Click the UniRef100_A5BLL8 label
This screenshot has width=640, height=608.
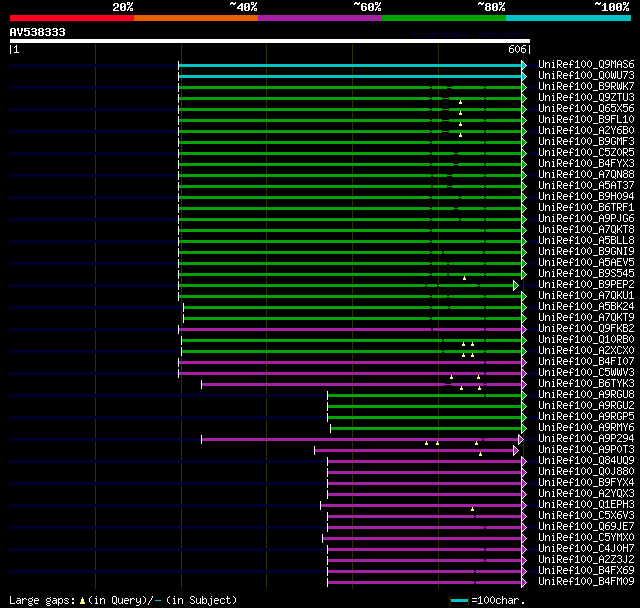tap(586, 241)
